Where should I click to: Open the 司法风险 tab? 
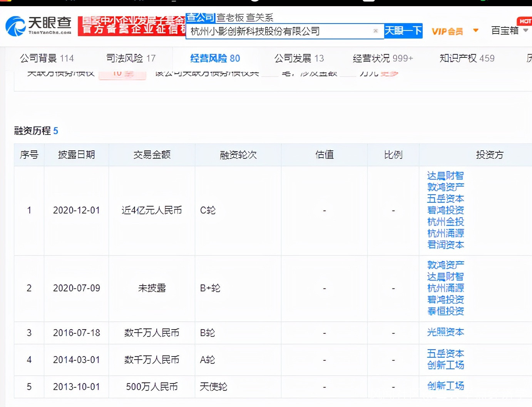131,58
